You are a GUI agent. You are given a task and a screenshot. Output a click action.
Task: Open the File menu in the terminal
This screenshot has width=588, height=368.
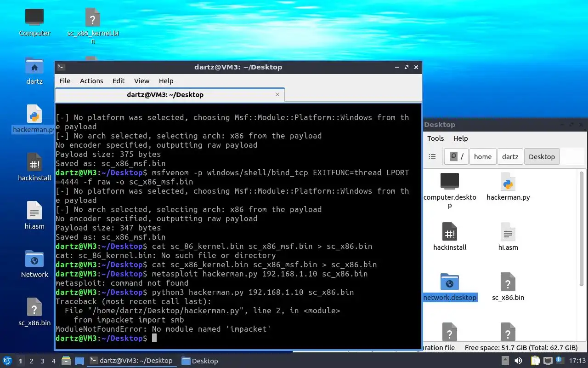point(65,80)
